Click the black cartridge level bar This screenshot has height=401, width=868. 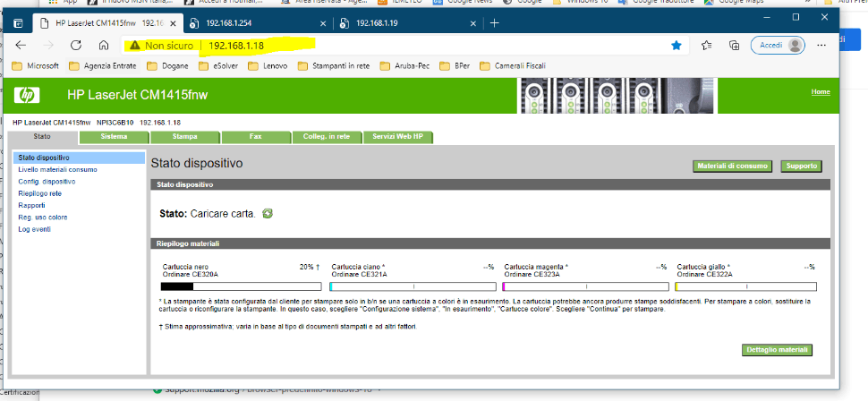[242, 286]
